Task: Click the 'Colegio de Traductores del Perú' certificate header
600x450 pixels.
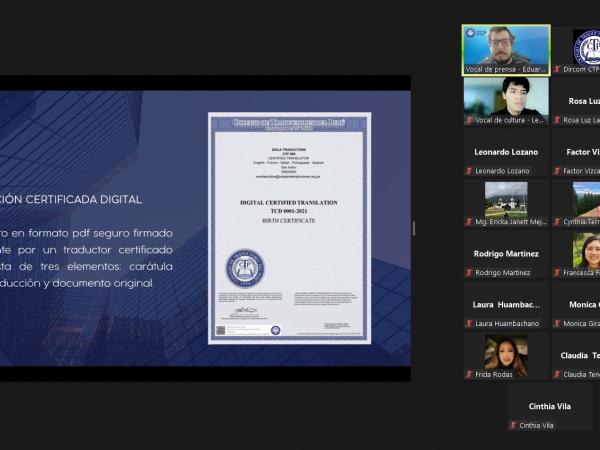Action: (x=289, y=122)
